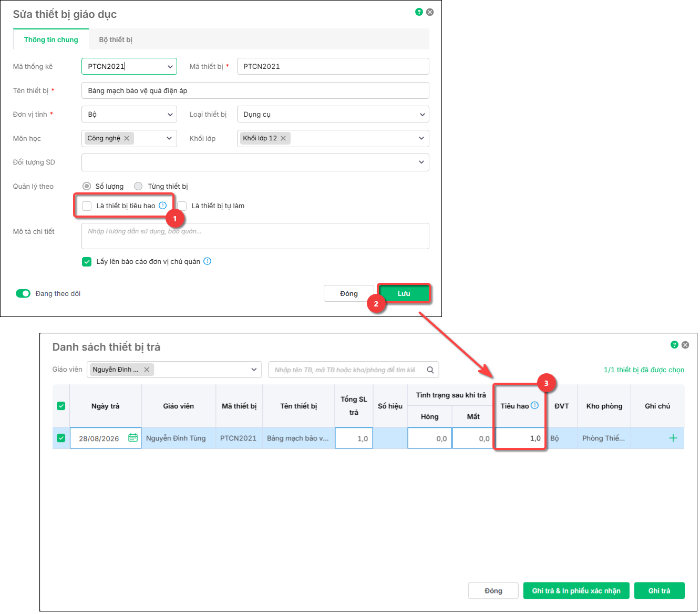The image size is (700, 614).
Task: Click the green Lưu button
Action: click(x=404, y=293)
